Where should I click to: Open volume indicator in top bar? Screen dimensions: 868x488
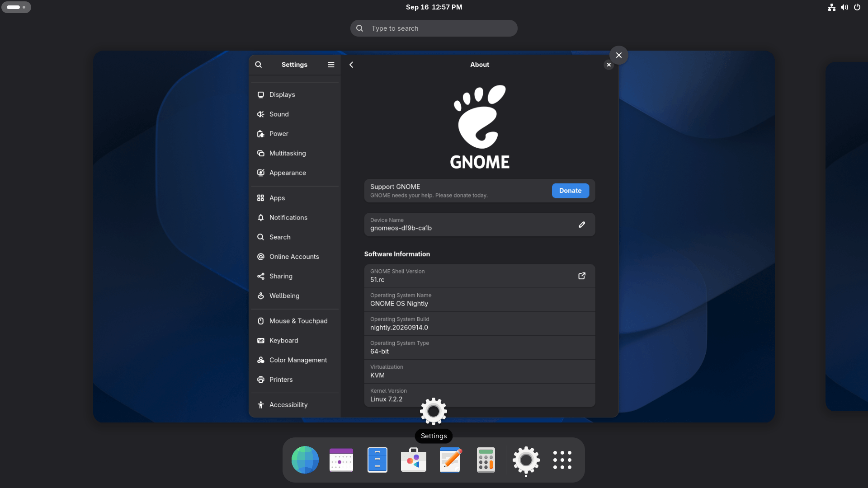pyautogui.click(x=844, y=7)
